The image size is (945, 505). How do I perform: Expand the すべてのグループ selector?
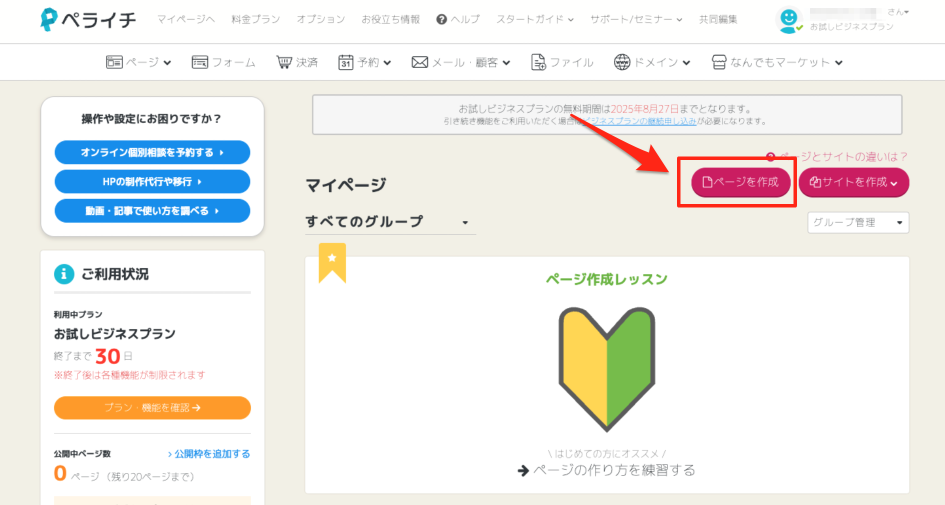[390, 222]
